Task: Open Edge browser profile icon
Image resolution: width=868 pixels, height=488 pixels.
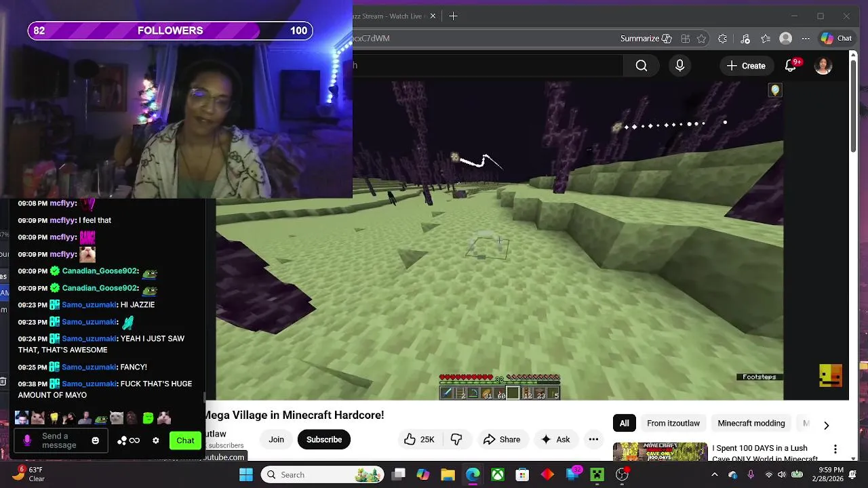Action: click(786, 39)
